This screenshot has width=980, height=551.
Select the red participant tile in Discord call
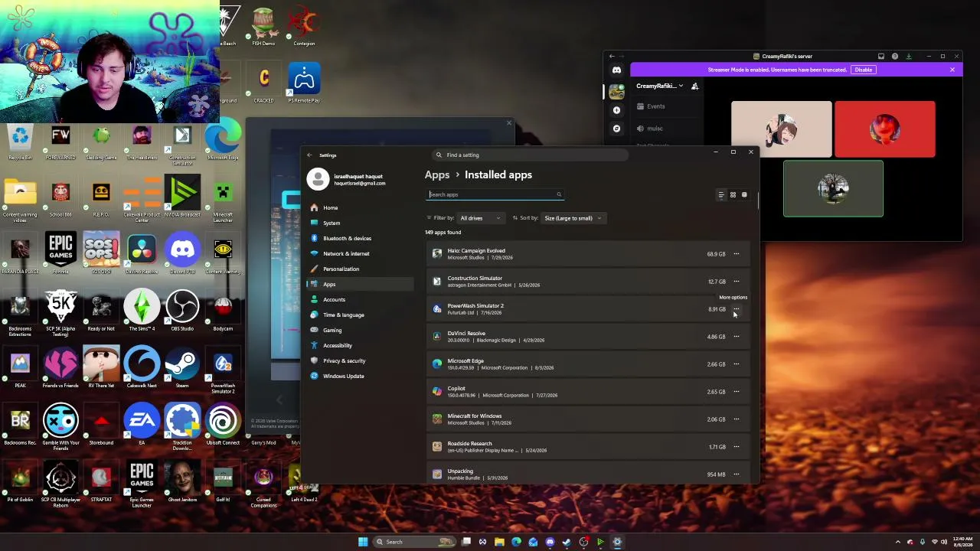(885, 129)
